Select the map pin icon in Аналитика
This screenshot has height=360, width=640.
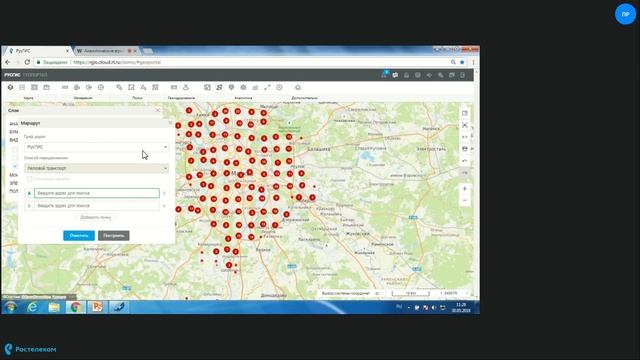pos(231,87)
